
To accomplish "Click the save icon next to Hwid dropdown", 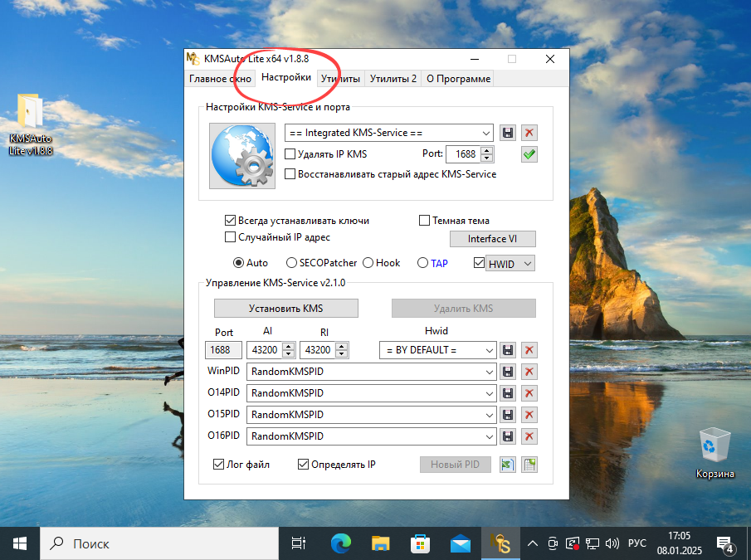I will [508, 350].
